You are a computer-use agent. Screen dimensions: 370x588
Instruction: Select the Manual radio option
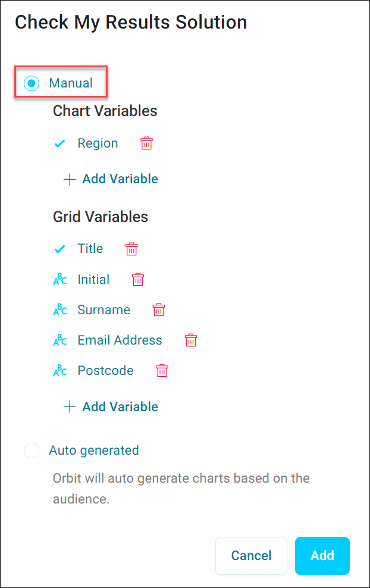pos(32,83)
